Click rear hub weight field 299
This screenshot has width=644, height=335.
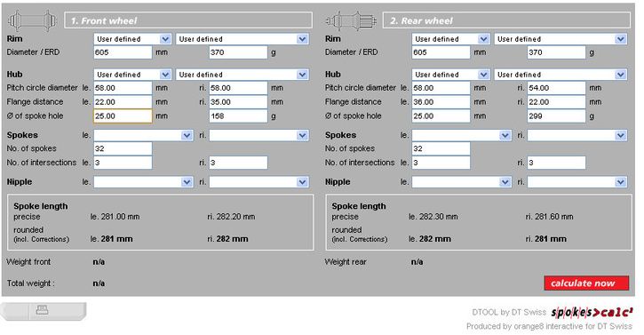pos(557,116)
